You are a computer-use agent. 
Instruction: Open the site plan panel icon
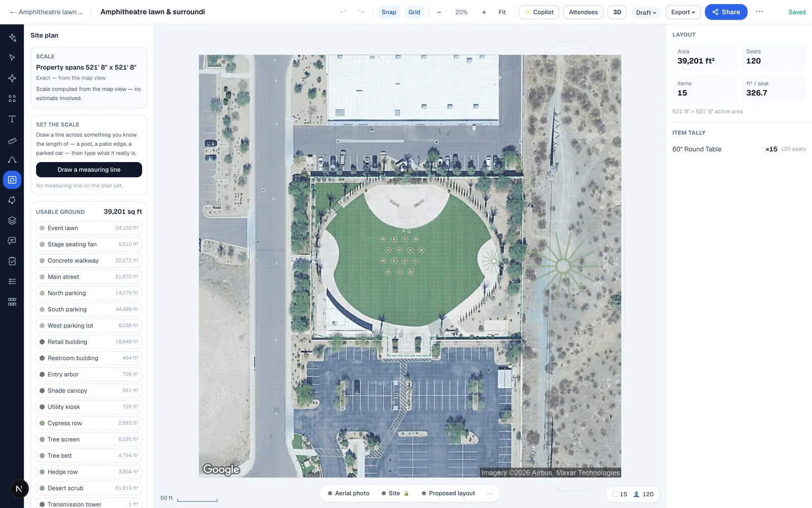[12, 180]
